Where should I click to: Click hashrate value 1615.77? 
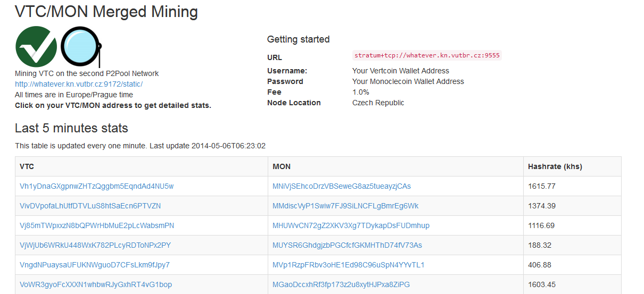[542, 186]
